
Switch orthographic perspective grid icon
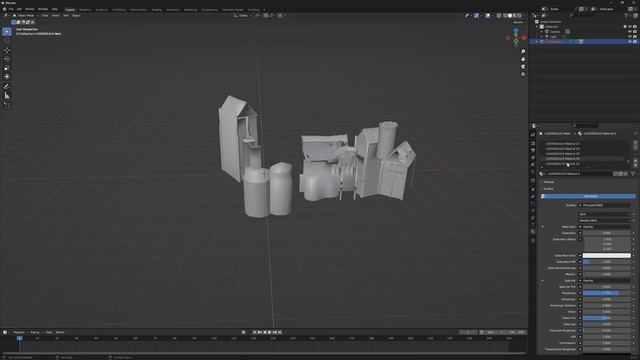[523, 74]
